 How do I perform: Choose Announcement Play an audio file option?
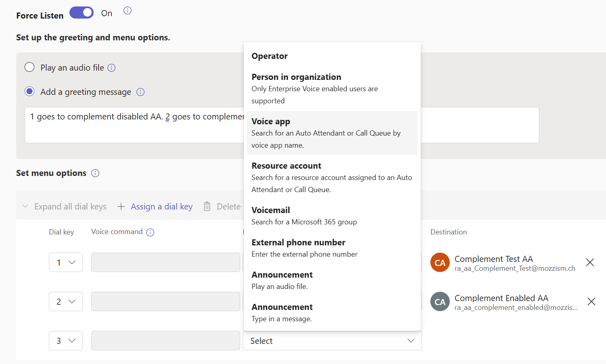pyautogui.click(x=332, y=280)
